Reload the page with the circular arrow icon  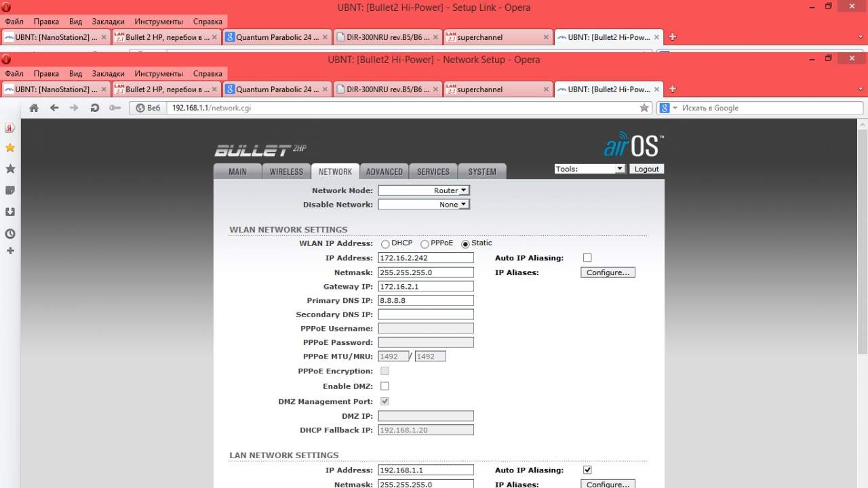coord(95,108)
